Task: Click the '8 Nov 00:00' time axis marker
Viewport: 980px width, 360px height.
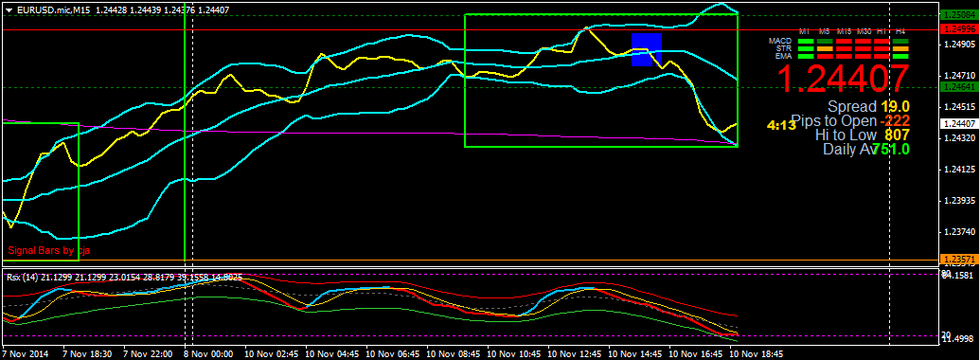Action: pyautogui.click(x=209, y=353)
